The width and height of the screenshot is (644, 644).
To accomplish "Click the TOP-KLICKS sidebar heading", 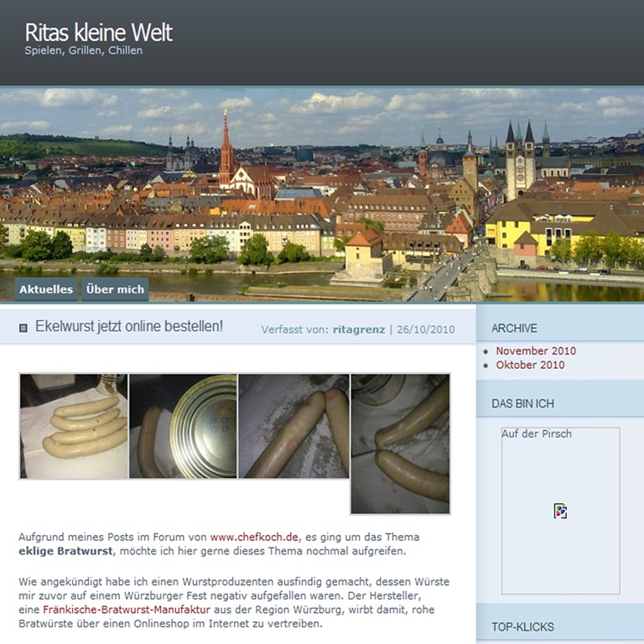I will click(x=522, y=626).
